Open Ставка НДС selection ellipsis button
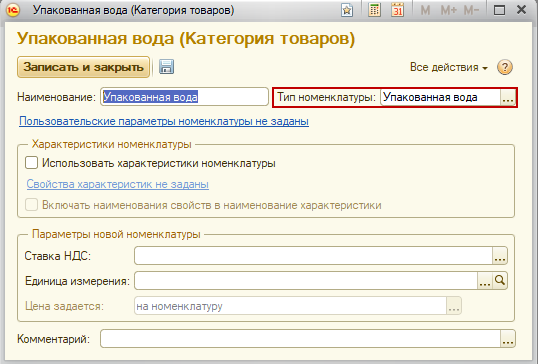Image resolution: width=538 pixels, height=364 pixels. 500,256
